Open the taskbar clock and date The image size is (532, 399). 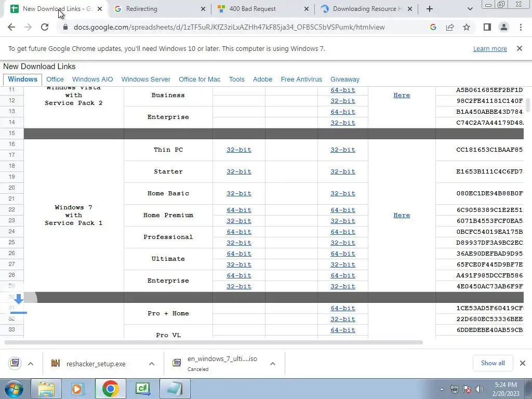coord(507,389)
